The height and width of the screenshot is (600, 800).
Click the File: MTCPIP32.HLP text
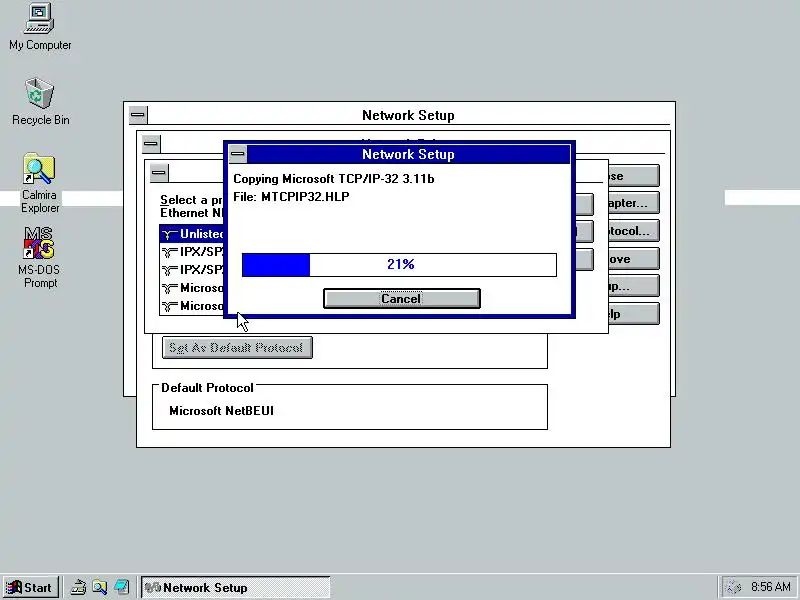pyautogui.click(x=291, y=197)
